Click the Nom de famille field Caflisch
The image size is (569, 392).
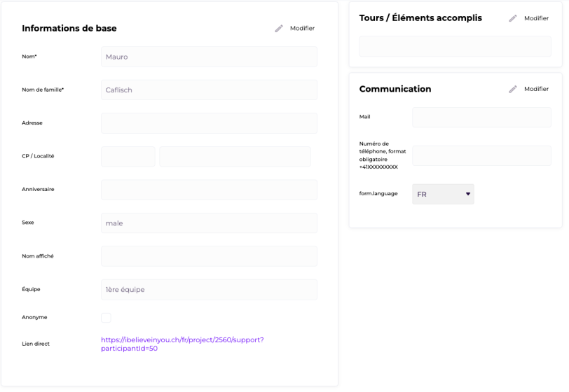click(x=209, y=90)
